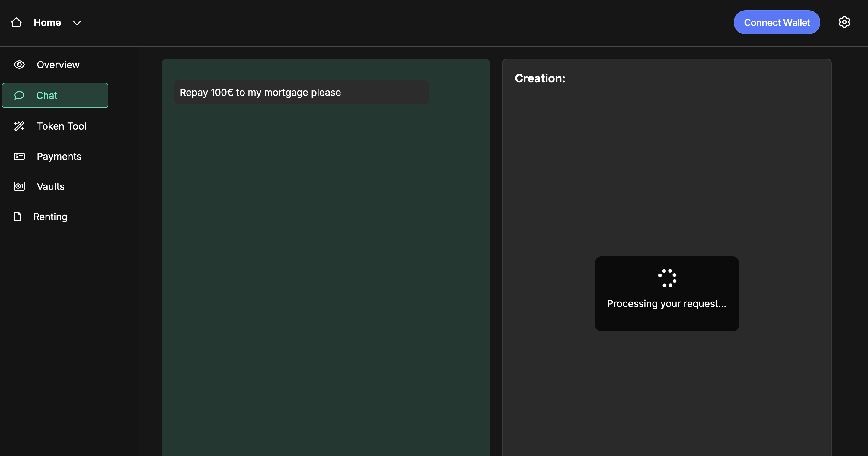This screenshot has width=868, height=456.
Task: Open the Renting section
Action: click(50, 217)
